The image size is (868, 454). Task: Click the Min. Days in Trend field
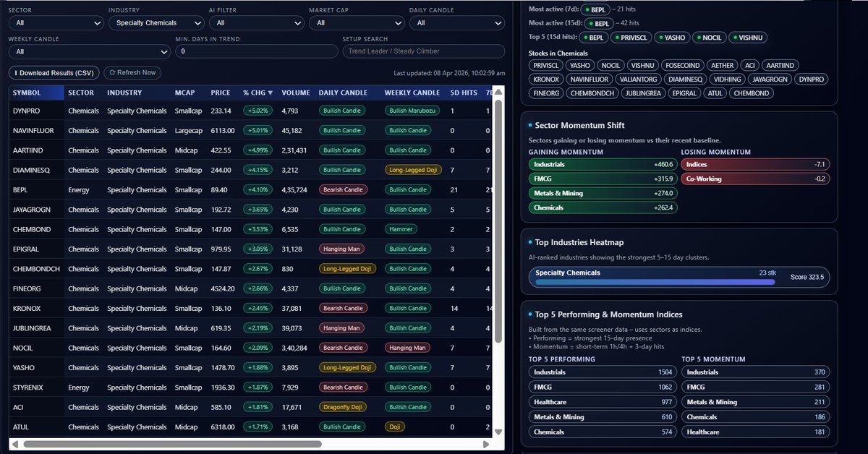(257, 51)
